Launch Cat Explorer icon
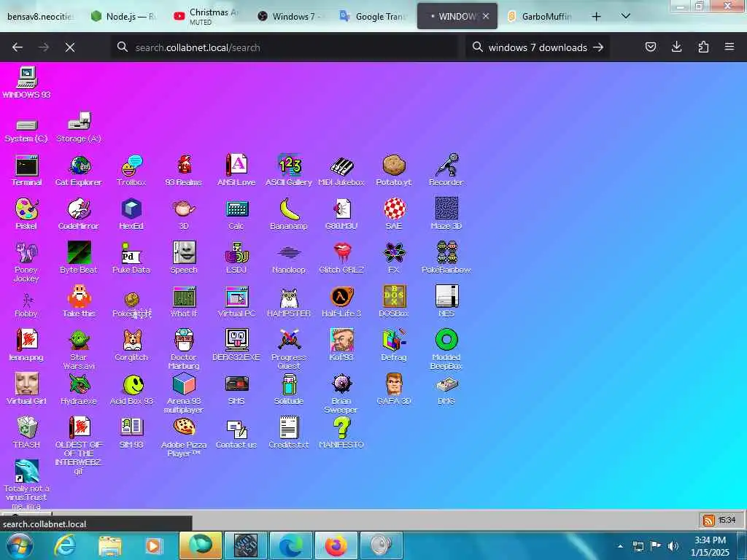This screenshot has height=560, width=747. coord(79,170)
